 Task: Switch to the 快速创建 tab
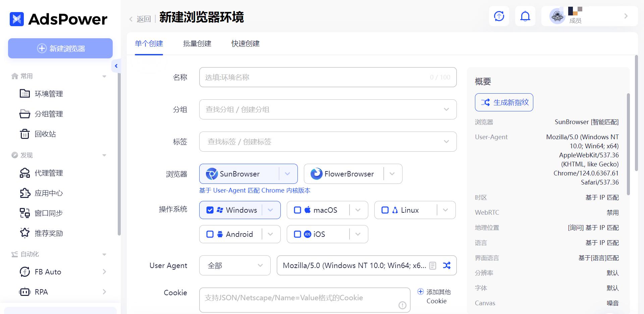[x=245, y=44]
